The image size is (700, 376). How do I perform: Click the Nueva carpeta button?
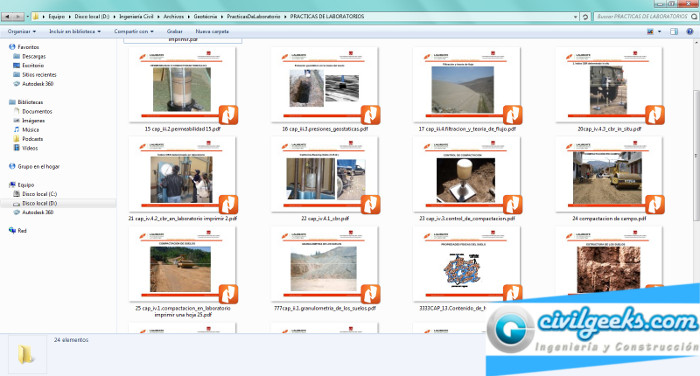pyautogui.click(x=212, y=32)
